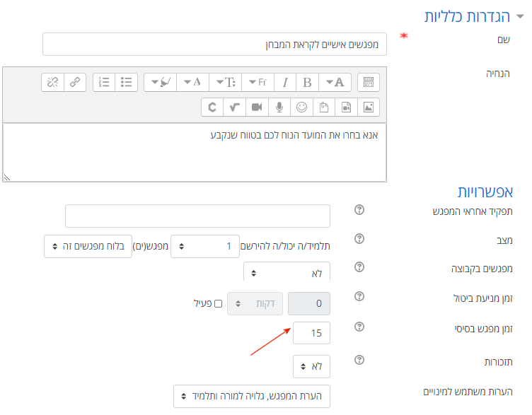Viewport: 532px width, 415px height.
Task: Insert a numbered list
Action: pos(104,83)
